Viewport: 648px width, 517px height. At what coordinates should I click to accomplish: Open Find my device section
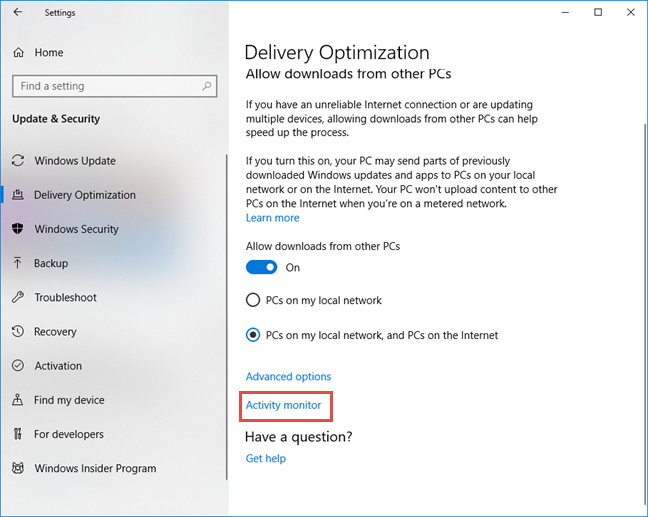[69, 400]
